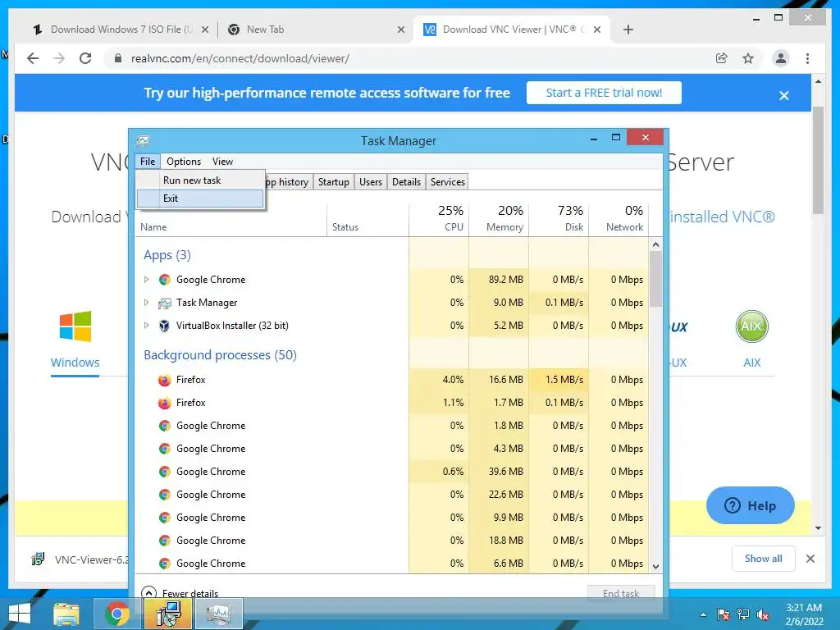Click the Chrome share page icon
Viewport: 840px width, 630px height.
click(x=722, y=58)
